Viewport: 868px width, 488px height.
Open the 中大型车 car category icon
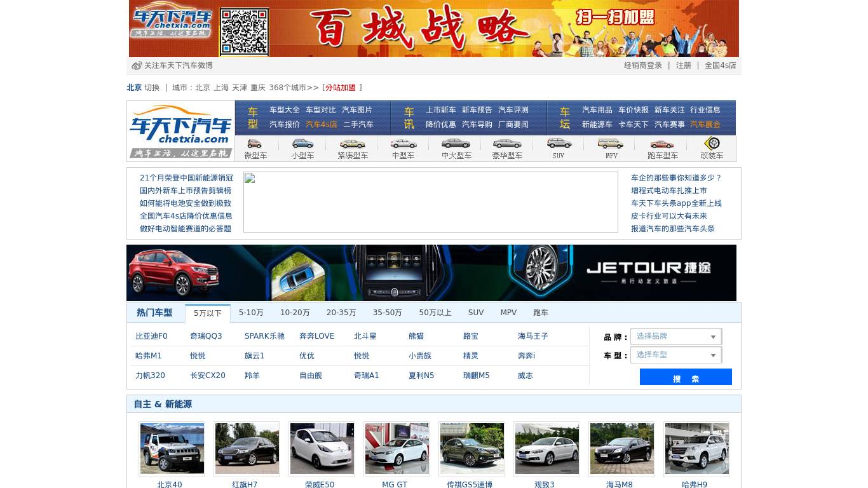click(x=456, y=144)
